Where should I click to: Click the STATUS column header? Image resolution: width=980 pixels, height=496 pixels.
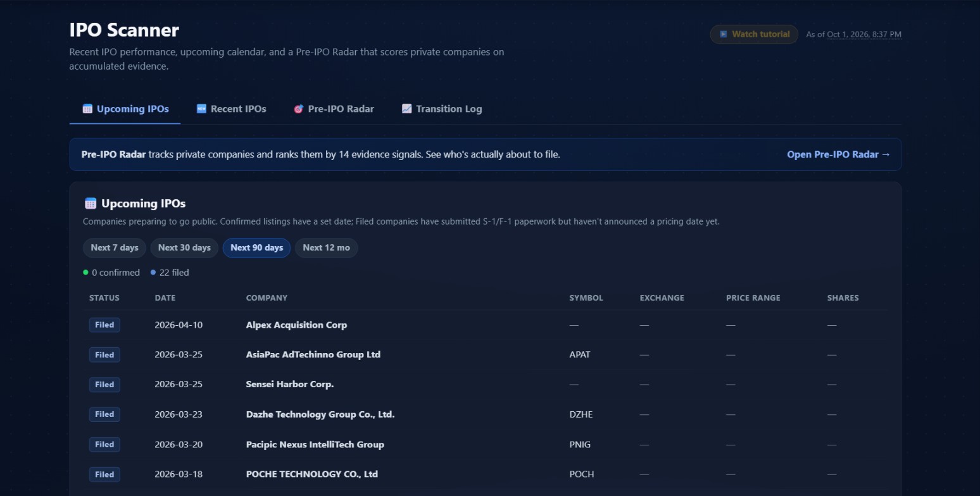104,298
